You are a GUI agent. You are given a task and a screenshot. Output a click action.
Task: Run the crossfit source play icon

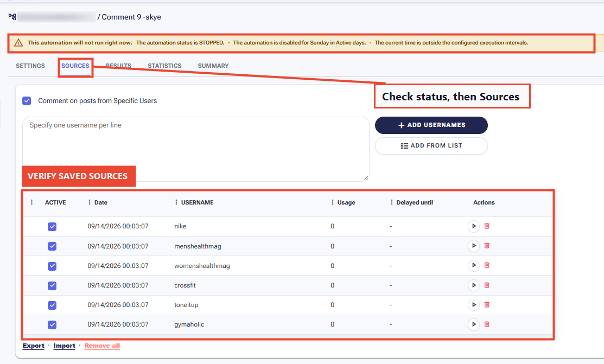474,285
